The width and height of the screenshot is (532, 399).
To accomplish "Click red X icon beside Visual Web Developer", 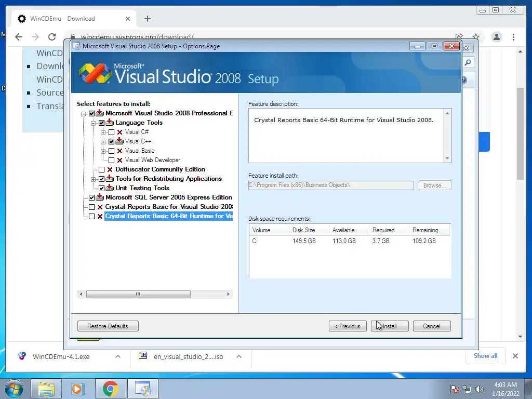I will click(119, 160).
